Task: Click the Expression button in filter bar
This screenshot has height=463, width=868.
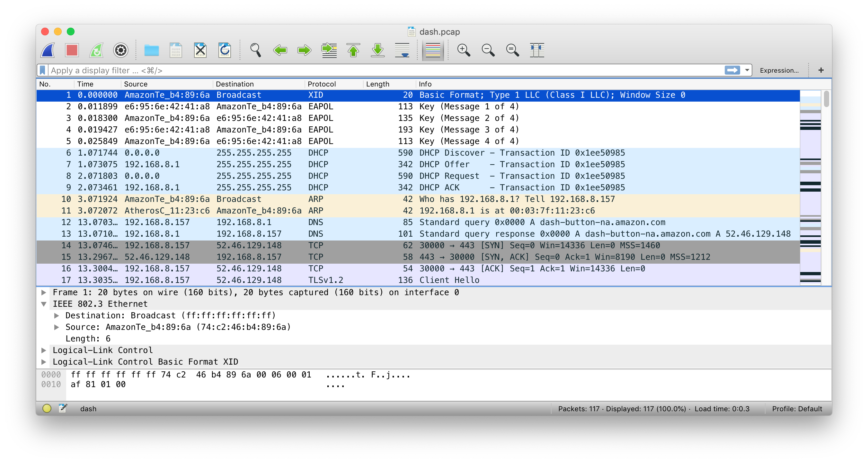Action: pyautogui.click(x=782, y=70)
